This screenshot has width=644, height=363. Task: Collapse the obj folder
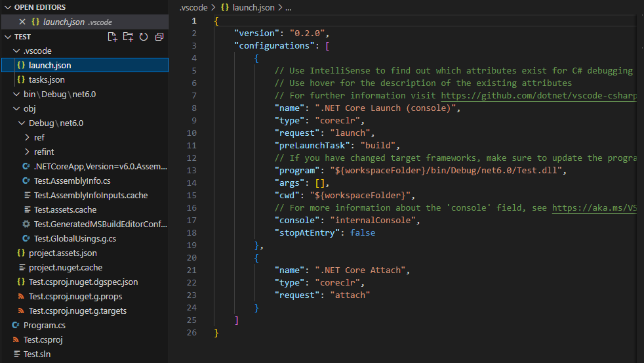pos(16,108)
